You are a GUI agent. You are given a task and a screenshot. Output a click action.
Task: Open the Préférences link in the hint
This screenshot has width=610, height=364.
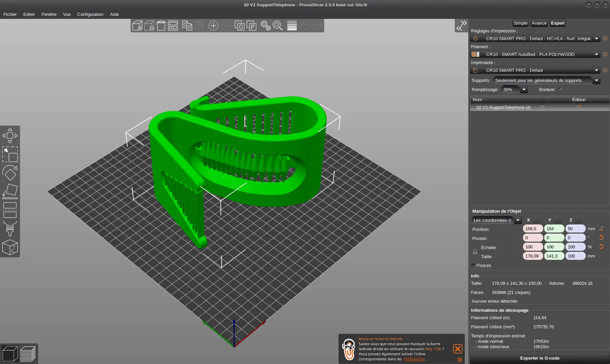[414, 359]
